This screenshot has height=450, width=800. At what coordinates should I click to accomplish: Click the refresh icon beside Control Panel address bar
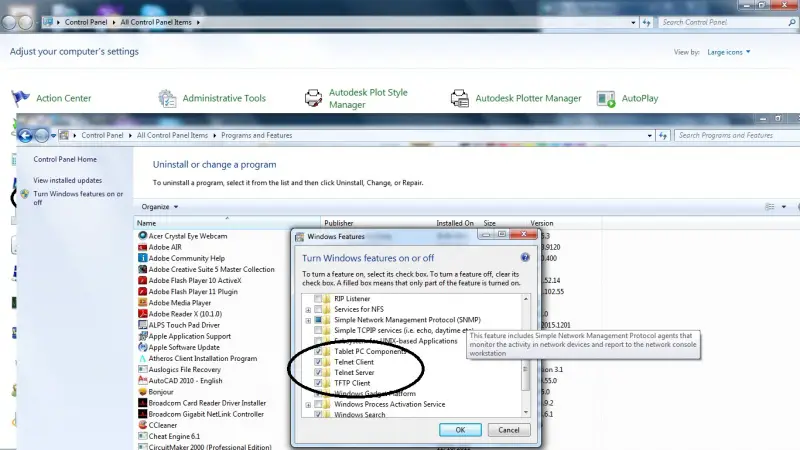pyautogui.click(x=646, y=22)
